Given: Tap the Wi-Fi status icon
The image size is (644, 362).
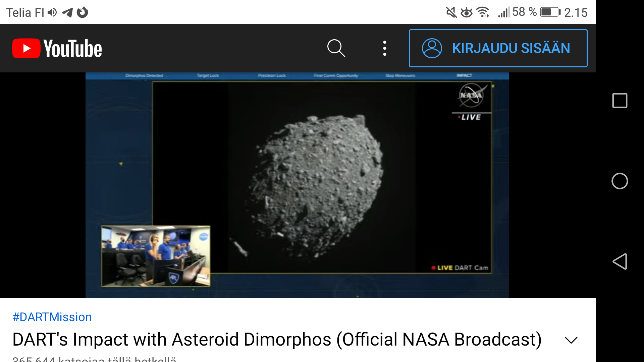Looking at the screenshot, I should 483,12.
